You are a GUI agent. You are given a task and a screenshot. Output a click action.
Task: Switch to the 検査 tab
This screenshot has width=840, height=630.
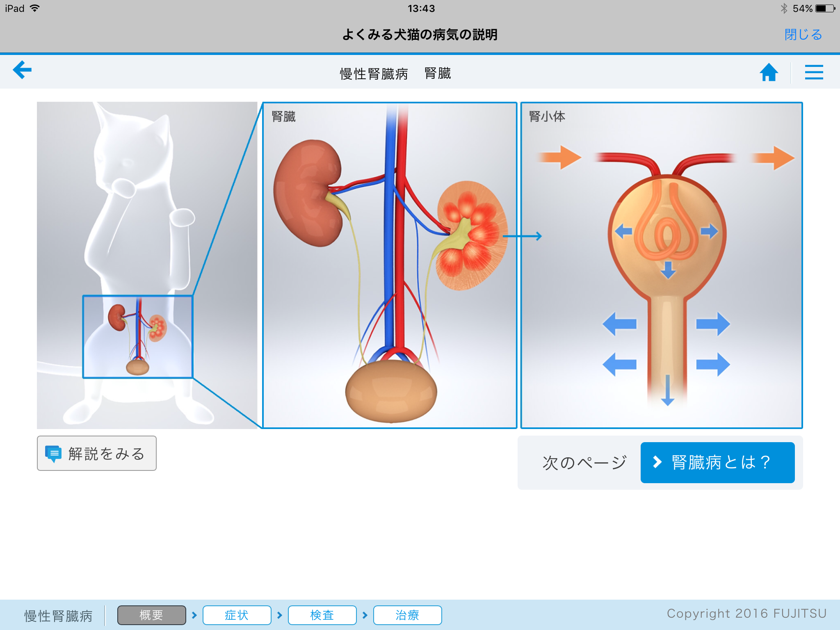(322, 615)
